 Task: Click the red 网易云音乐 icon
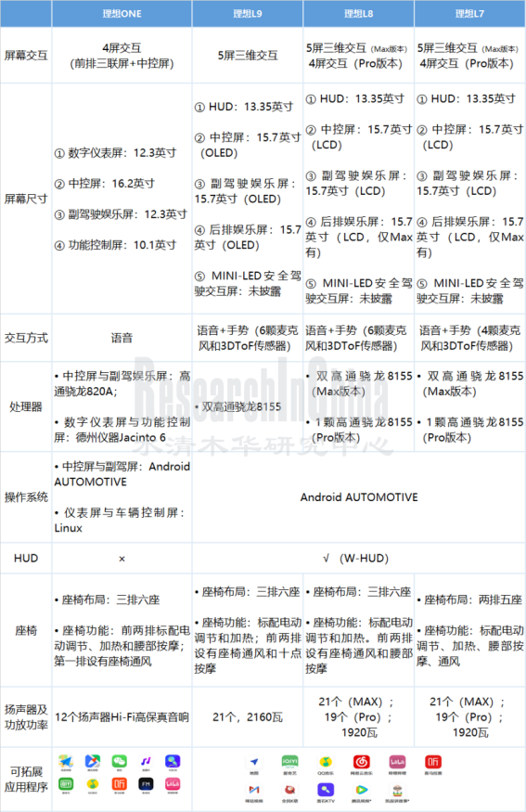[x=362, y=762]
